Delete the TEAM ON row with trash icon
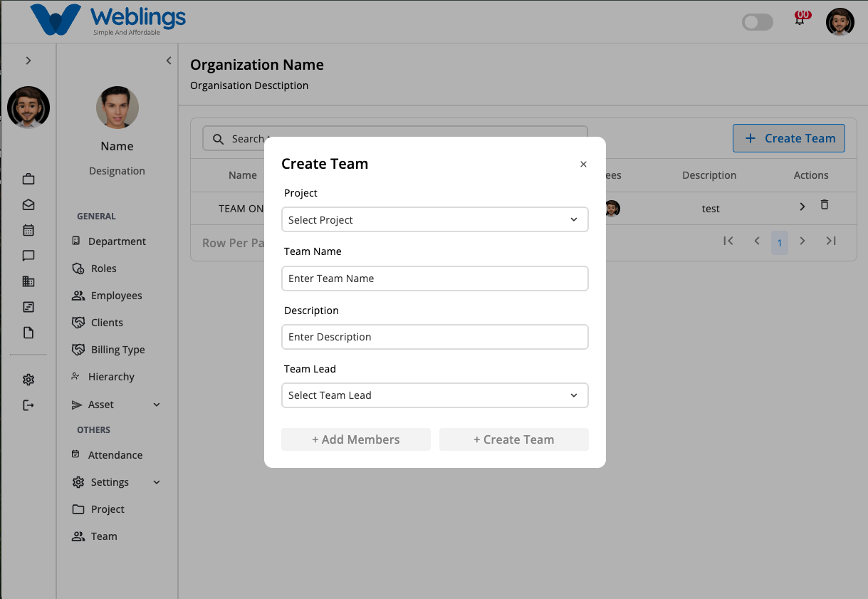 tap(825, 205)
